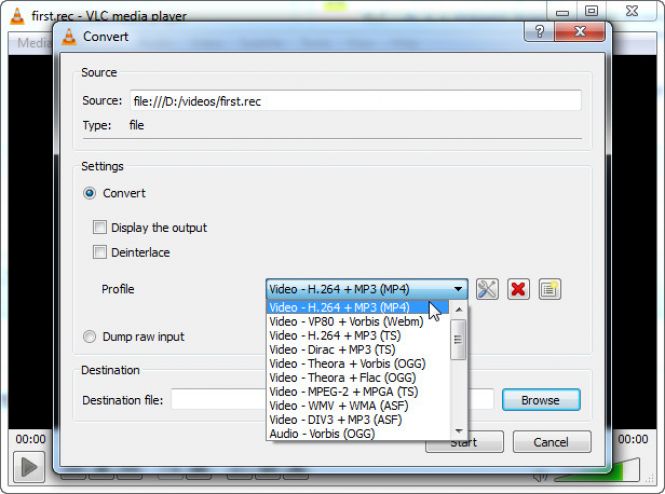Choose Audio - Vorbis (OGG) profile
Screen dimensions: 665x494
358,433
